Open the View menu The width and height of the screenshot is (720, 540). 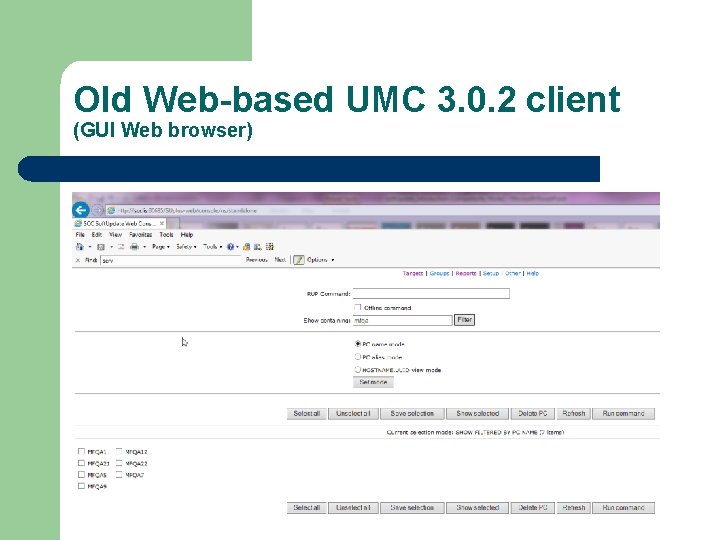click(x=115, y=235)
